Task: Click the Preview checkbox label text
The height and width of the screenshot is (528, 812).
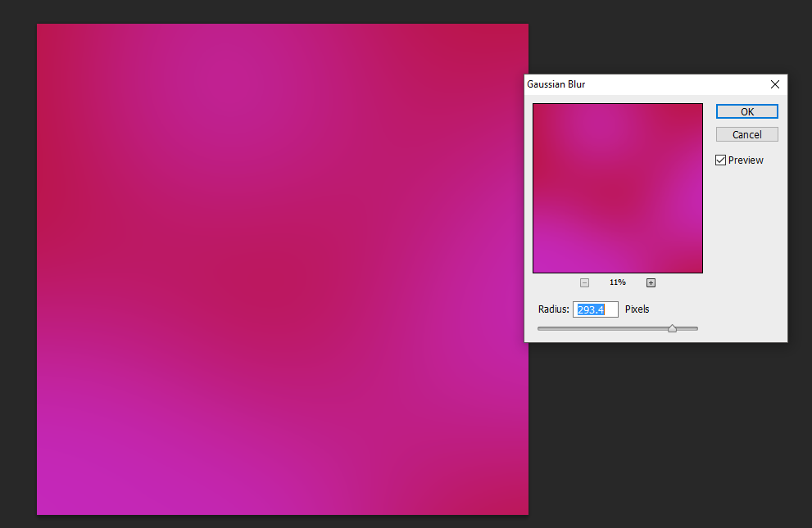Action: click(746, 160)
